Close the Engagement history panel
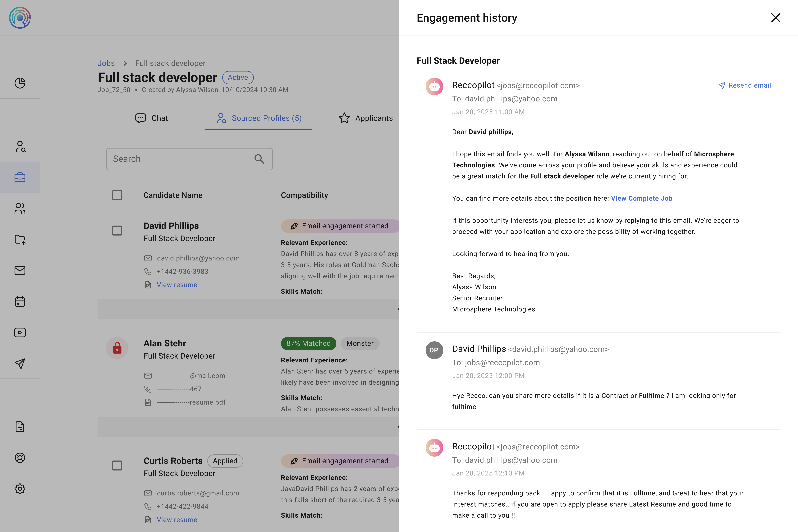Viewport: 798px width, 532px height. point(776,18)
